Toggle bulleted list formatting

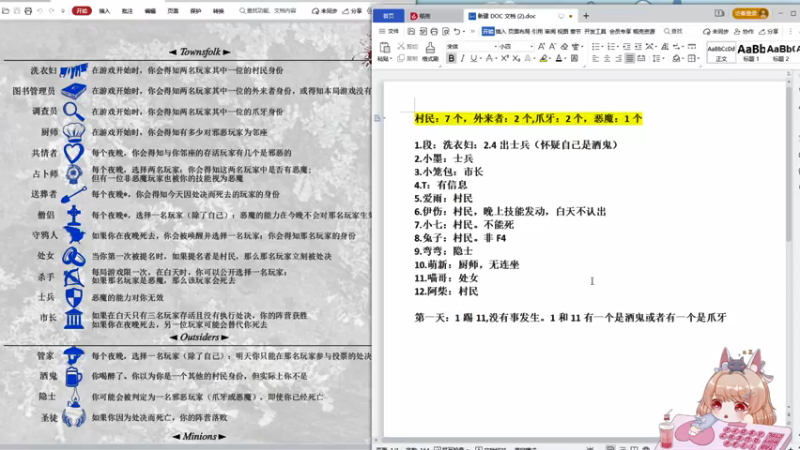595,46
